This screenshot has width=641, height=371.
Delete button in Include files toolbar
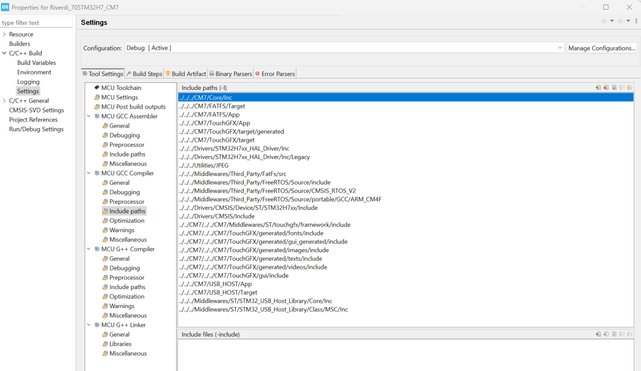pos(606,334)
